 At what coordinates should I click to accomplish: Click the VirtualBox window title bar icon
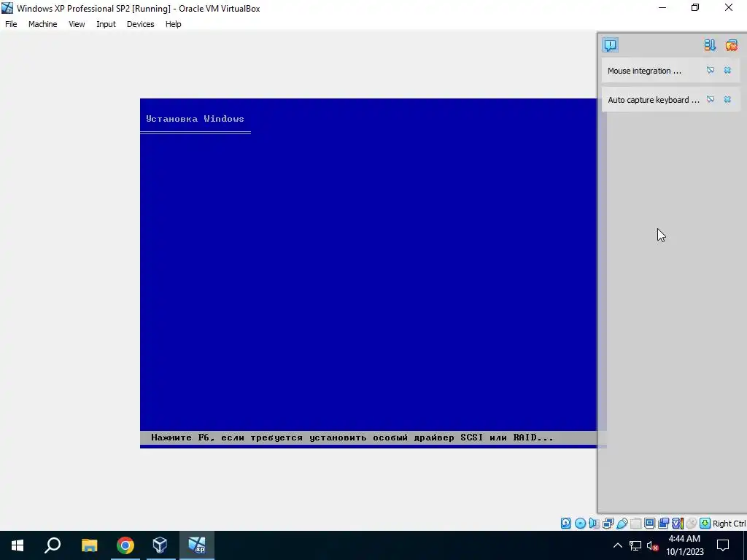(7, 8)
